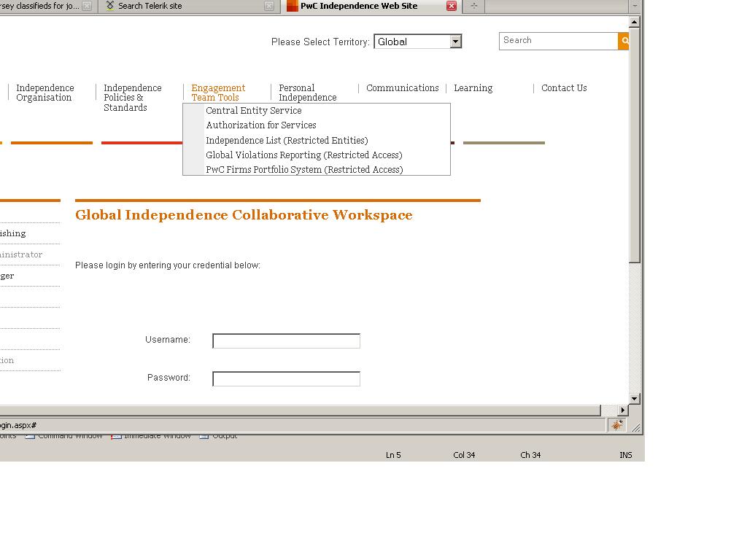The width and height of the screenshot is (747, 560).
Task: Close the PwC Independence Web Site tab
Action: [x=451, y=6]
